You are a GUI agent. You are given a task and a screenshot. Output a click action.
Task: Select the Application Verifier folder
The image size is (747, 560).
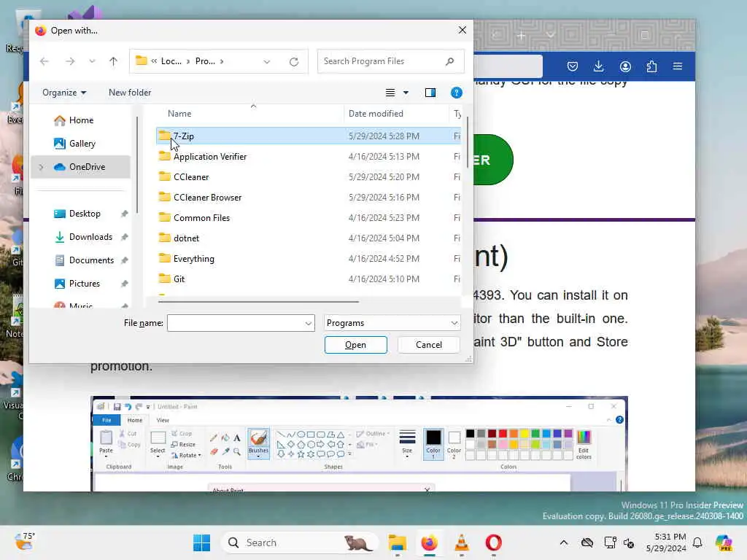tap(309, 157)
